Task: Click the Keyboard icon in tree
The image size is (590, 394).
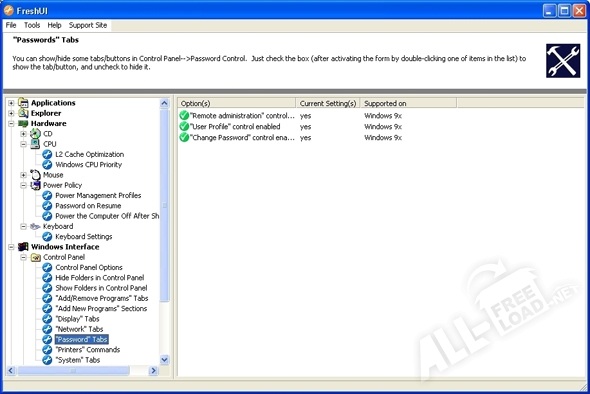Action: (35, 226)
